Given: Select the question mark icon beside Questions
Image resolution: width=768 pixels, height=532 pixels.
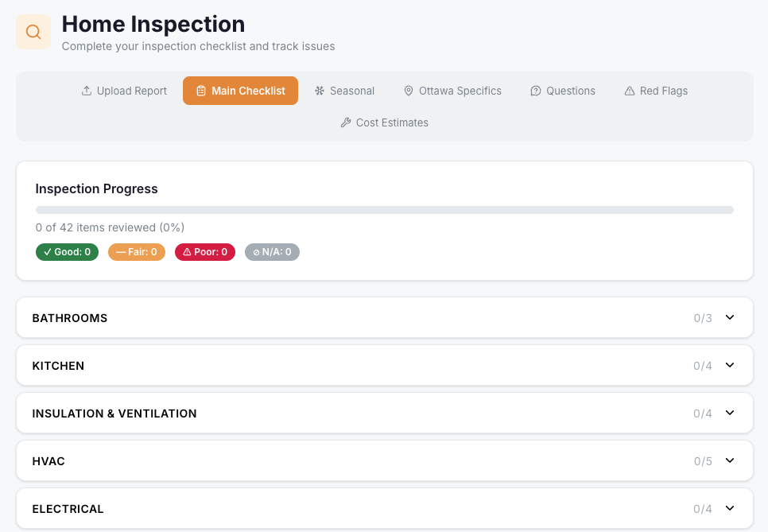Looking at the screenshot, I should pyautogui.click(x=536, y=91).
